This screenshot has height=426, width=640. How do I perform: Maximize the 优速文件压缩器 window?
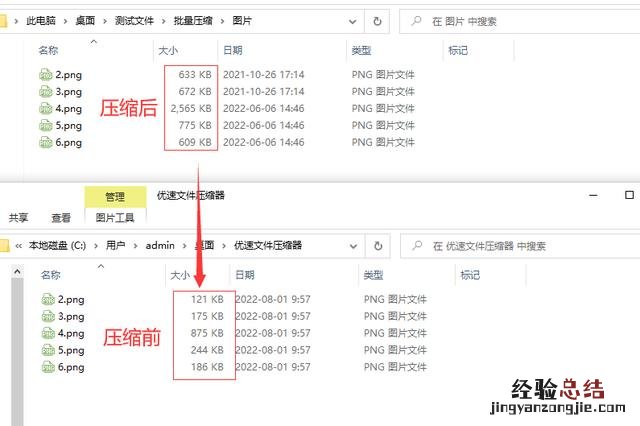click(x=629, y=195)
